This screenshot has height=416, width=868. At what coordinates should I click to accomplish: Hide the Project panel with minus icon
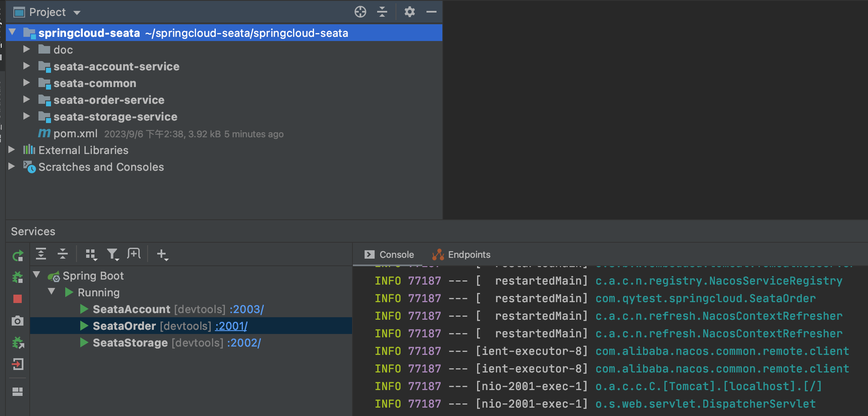point(431,12)
